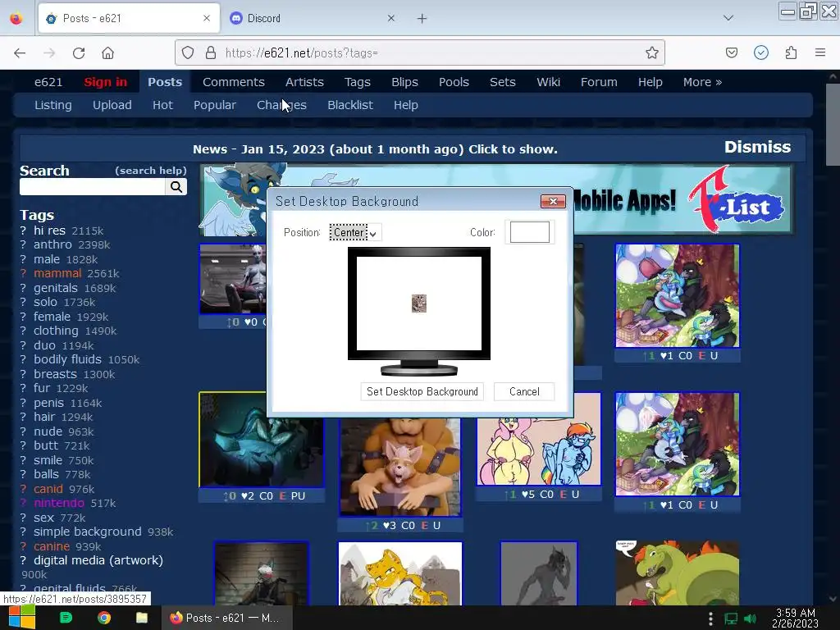Open the Windows Start button
Viewport: 840px width, 630px height.
(x=21, y=618)
